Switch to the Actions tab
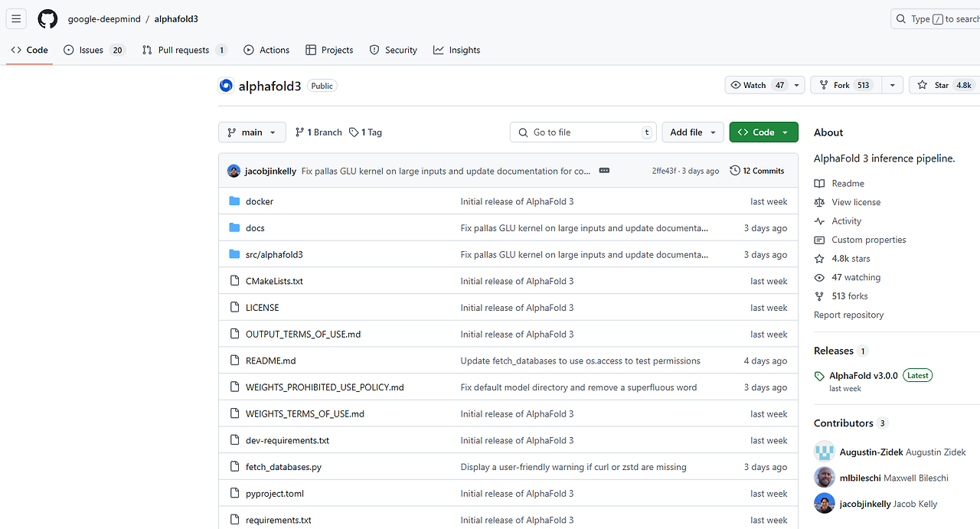 tap(266, 50)
